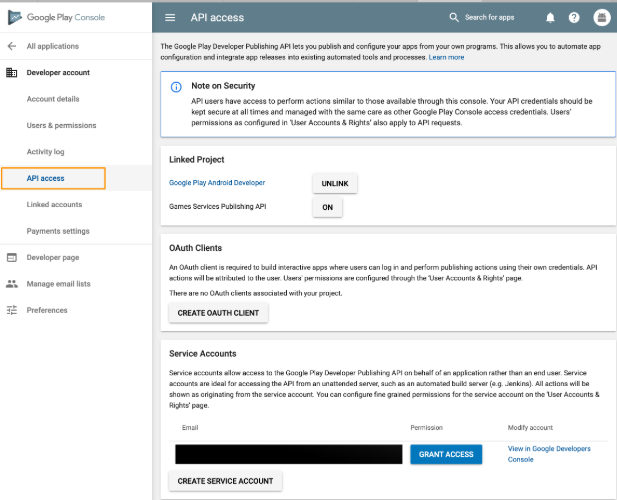The height and width of the screenshot is (500, 617).
Task: Click the info icon in Note on Security
Action: pyautogui.click(x=176, y=87)
